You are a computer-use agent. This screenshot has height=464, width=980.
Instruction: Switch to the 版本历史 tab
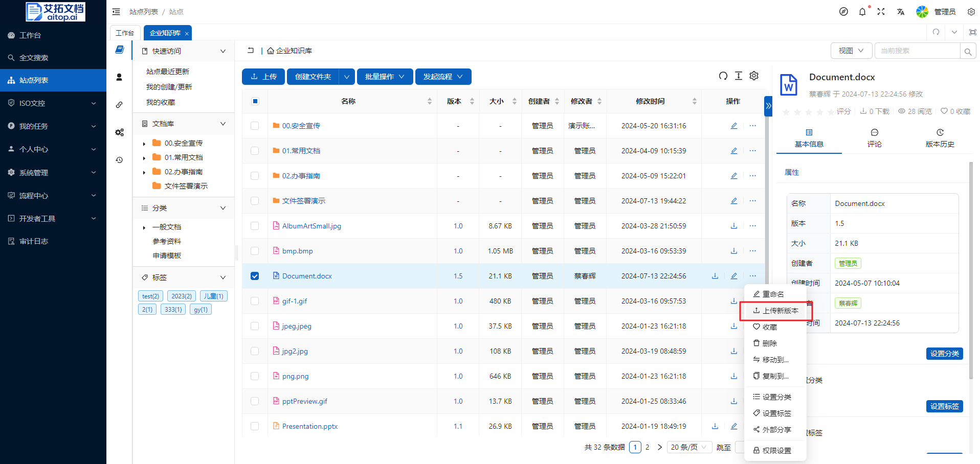[940, 138]
